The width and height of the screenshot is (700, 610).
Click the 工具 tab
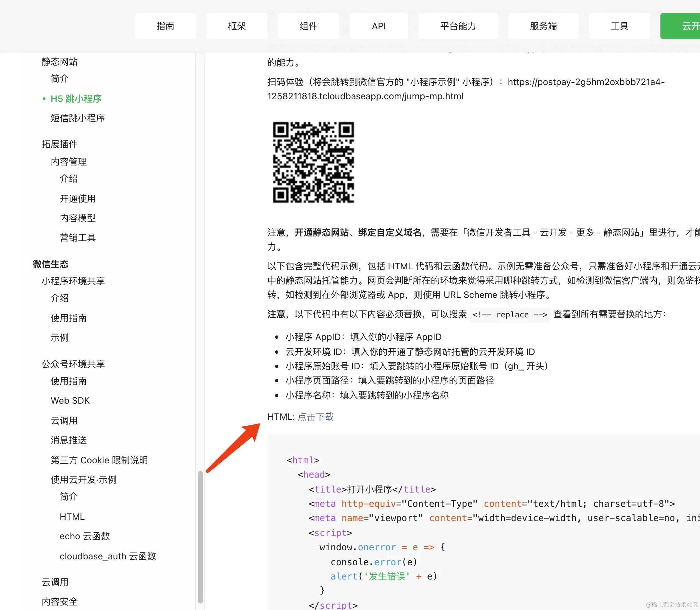(x=619, y=26)
